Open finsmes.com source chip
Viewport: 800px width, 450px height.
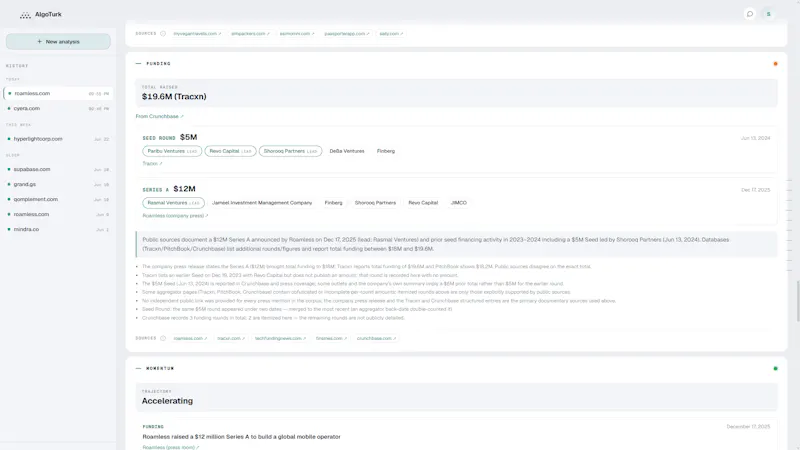click(x=331, y=338)
